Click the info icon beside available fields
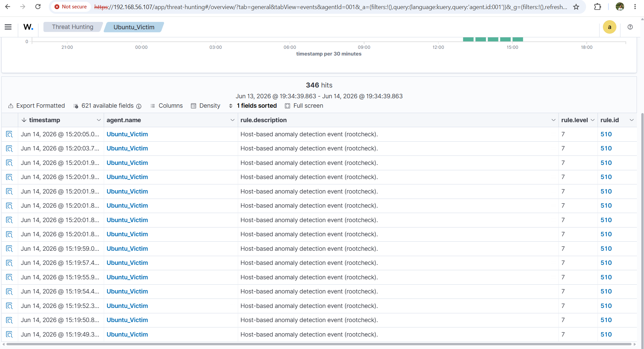 (139, 106)
